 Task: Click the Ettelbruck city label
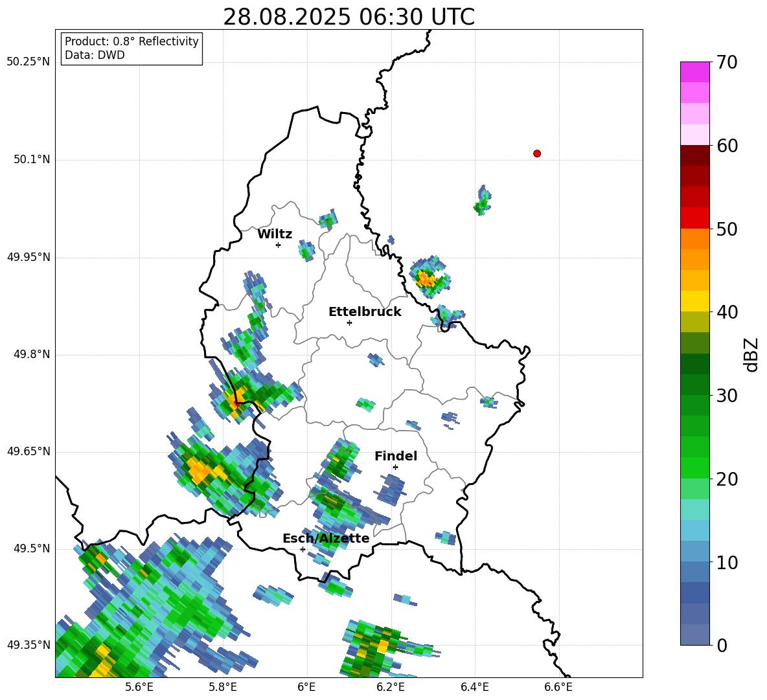tap(365, 312)
